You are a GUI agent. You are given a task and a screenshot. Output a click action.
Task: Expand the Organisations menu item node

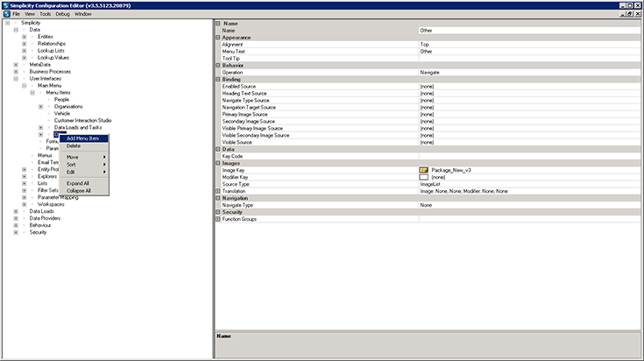coord(40,107)
